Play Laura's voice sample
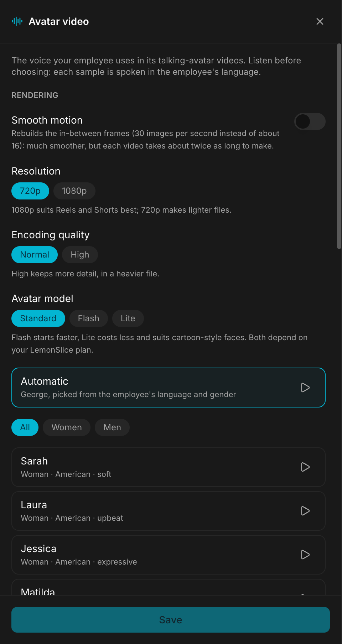 (x=305, y=511)
